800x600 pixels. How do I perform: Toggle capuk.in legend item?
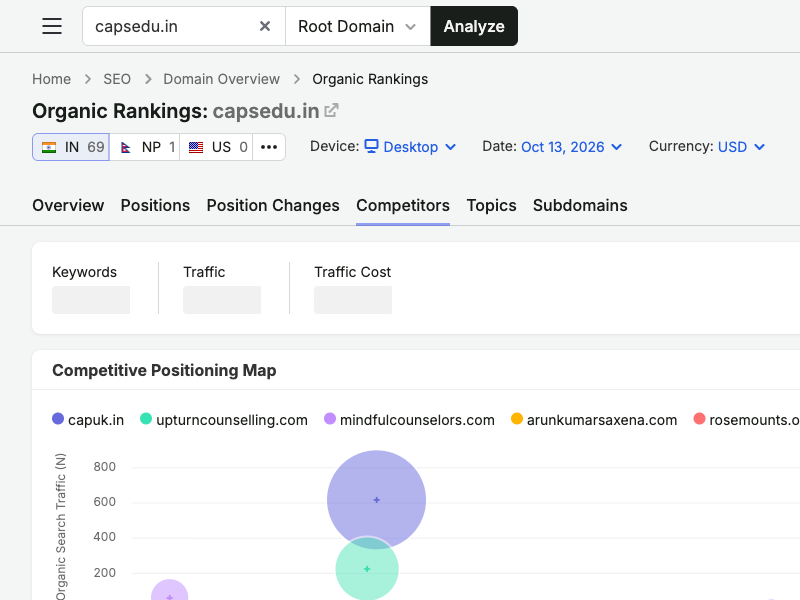pos(88,420)
